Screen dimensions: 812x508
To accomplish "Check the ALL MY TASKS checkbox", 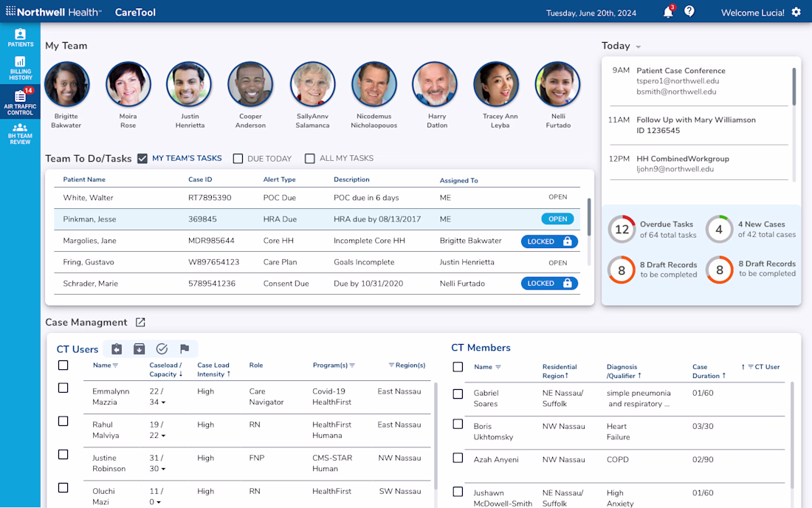I will pos(310,159).
